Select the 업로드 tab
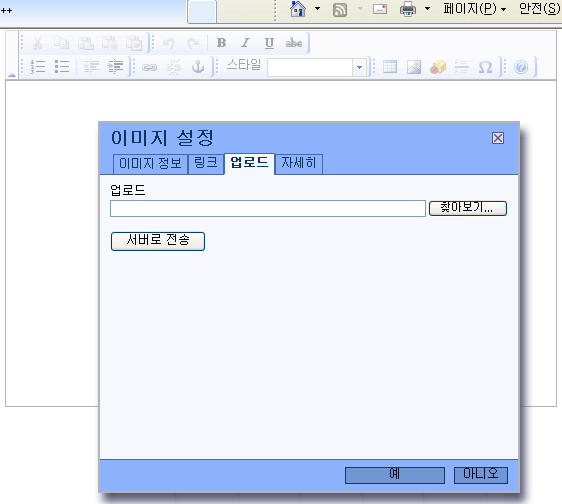562x504 pixels. (249, 163)
